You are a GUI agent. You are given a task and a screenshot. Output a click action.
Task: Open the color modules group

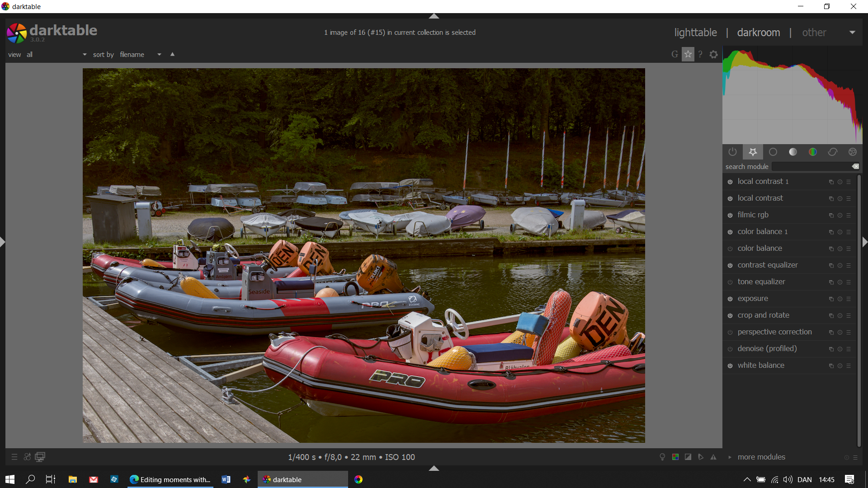tap(812, 152)
